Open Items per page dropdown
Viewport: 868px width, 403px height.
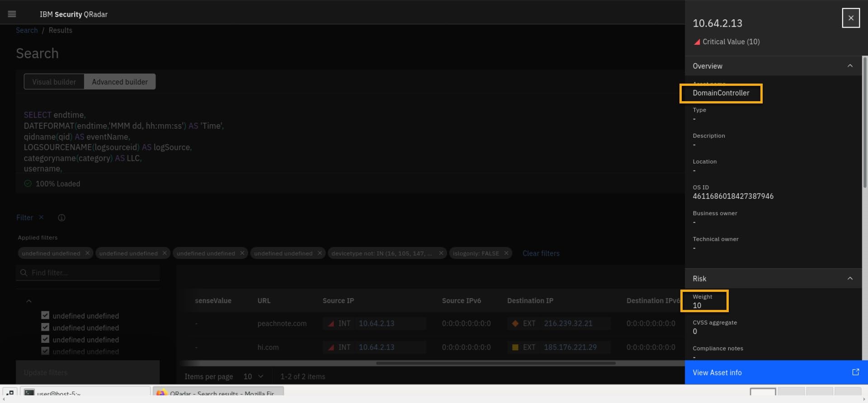point(253,376)
